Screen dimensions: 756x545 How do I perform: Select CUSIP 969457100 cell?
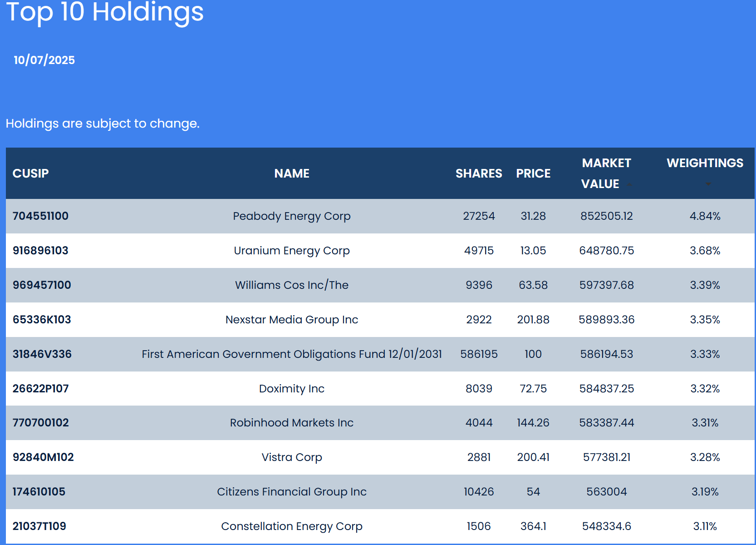click(42, 285)
